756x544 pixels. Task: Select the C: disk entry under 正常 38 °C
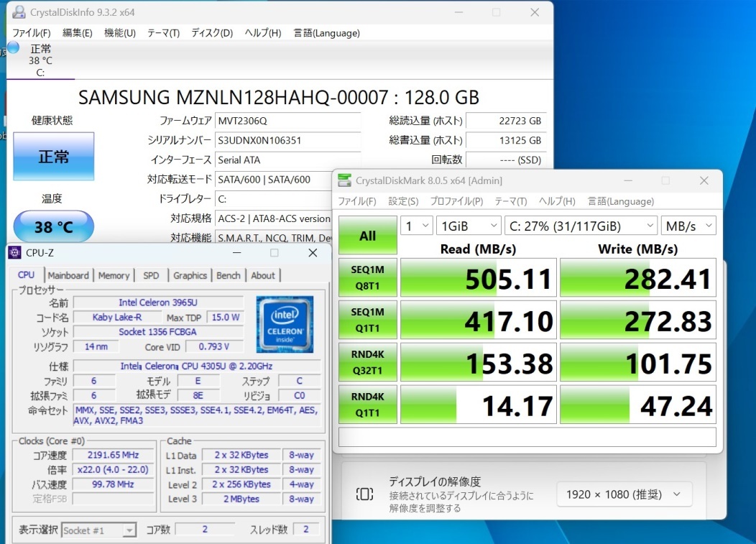pos(40,61)
